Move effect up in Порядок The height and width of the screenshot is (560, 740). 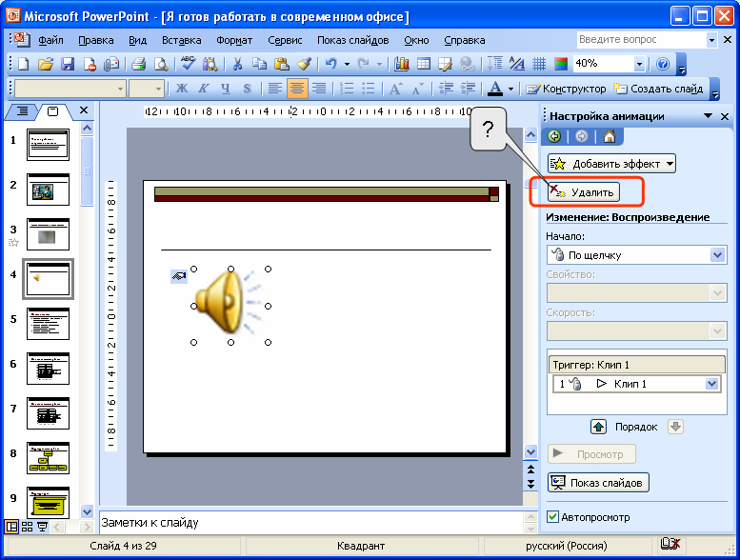point(598,427)
